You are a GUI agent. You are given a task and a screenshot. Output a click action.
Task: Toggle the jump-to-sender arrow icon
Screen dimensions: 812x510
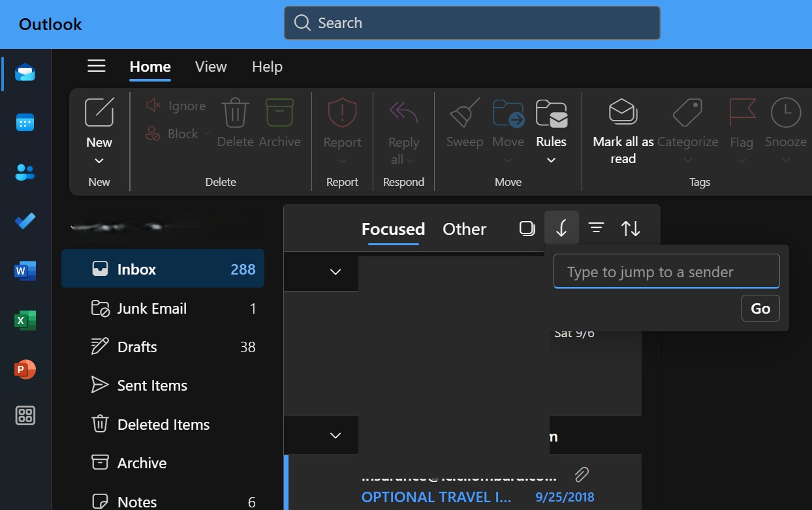pyautogui.click(x=561, y=228)
